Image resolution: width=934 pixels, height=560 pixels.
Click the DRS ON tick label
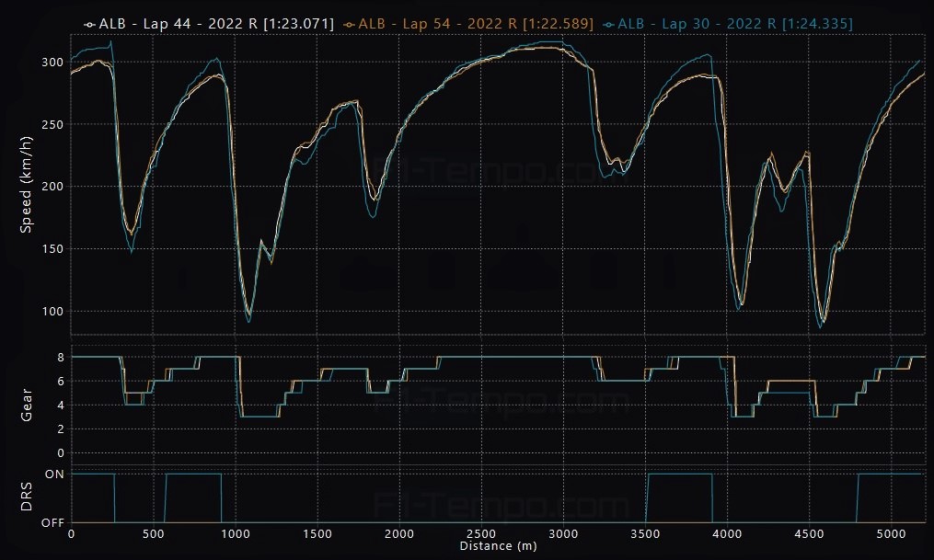pos(53,474)
